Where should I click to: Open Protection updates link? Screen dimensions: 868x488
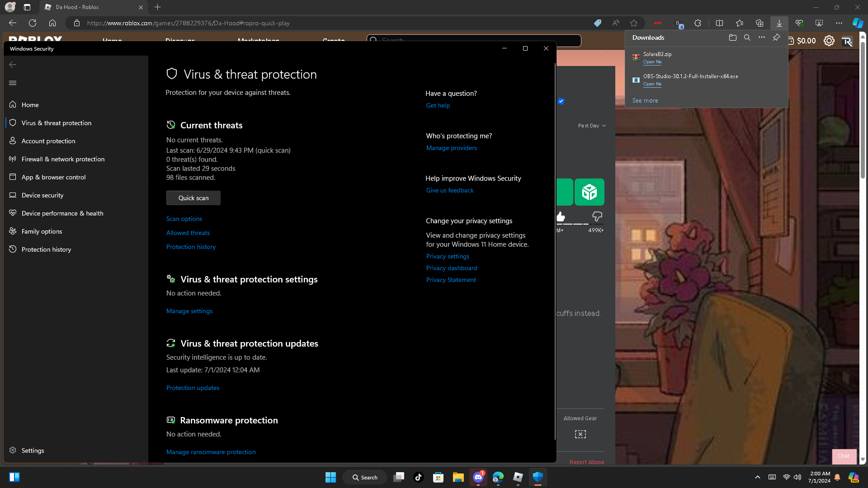193,388
